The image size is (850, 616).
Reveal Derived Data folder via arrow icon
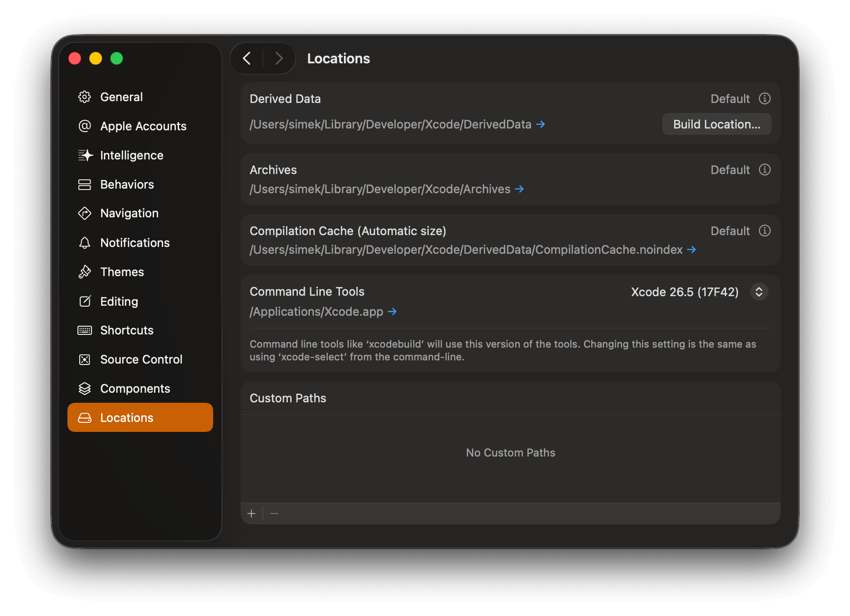point(541,124)
